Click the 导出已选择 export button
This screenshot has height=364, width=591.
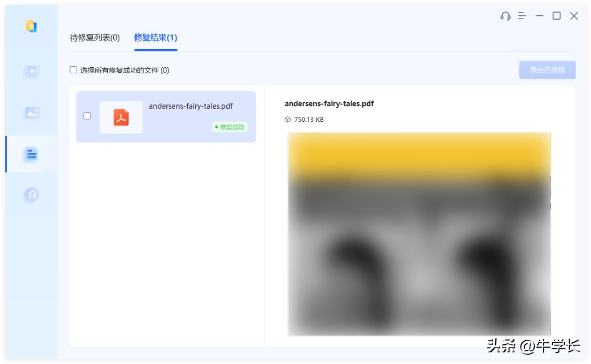[547, 69]
